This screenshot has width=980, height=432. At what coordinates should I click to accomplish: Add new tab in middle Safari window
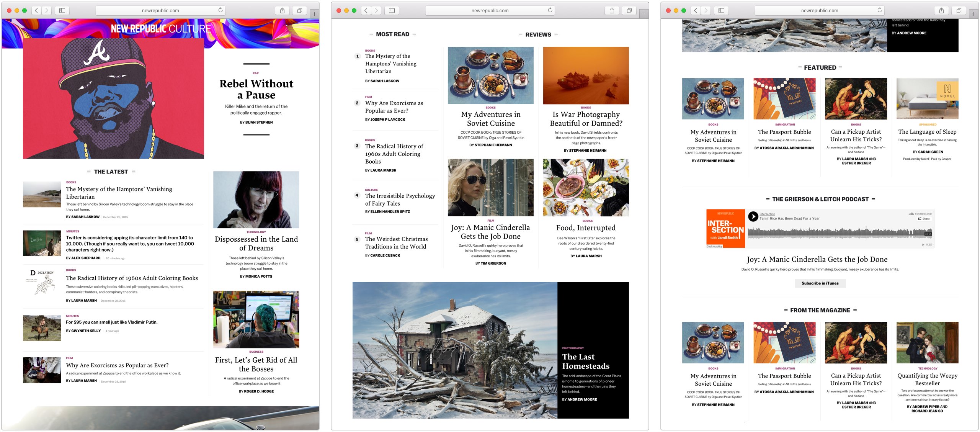pos(644,14)
